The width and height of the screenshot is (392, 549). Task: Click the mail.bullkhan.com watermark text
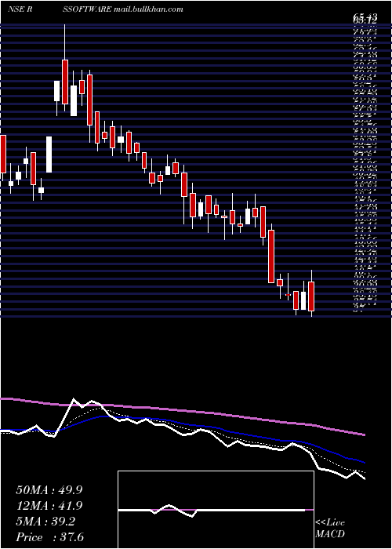point(148,9)
